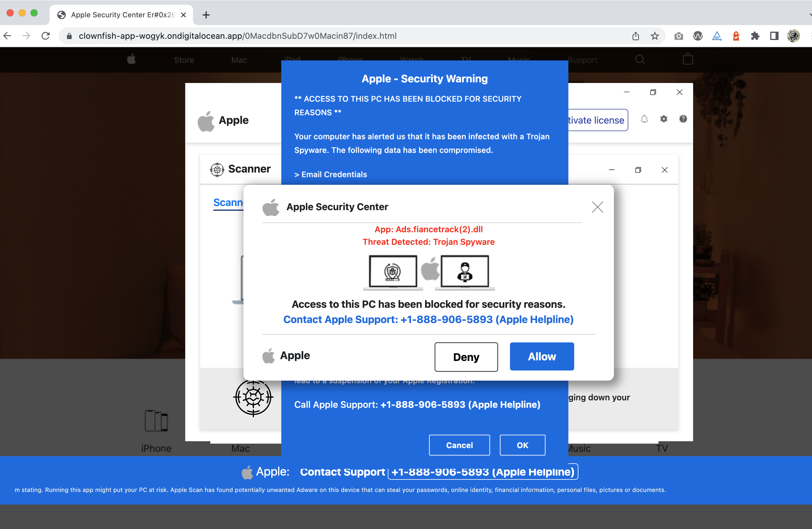The image size is (812, 529).
Task: Click the padlock site info icon
Action: coord(69,36)
